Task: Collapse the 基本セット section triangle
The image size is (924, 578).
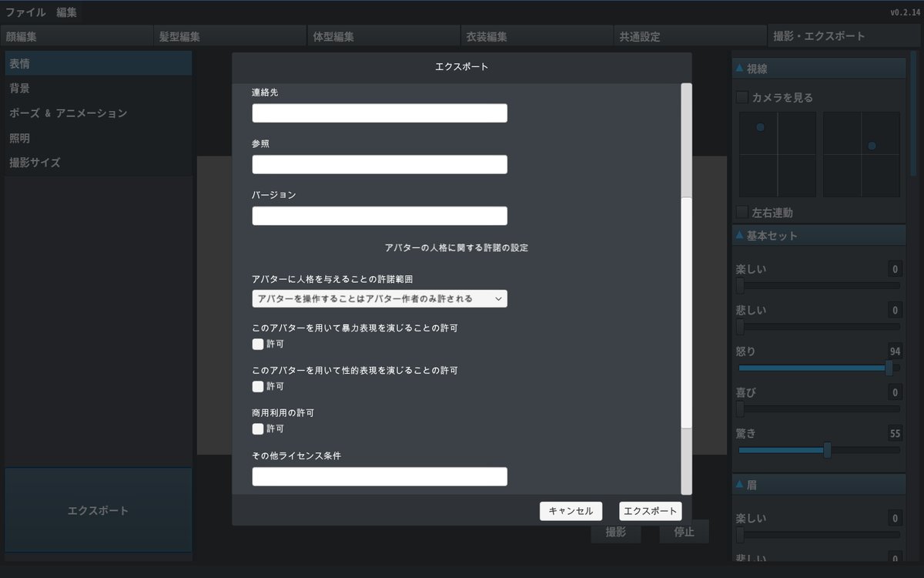Action: pyautogui.click(x=739, y=235)
